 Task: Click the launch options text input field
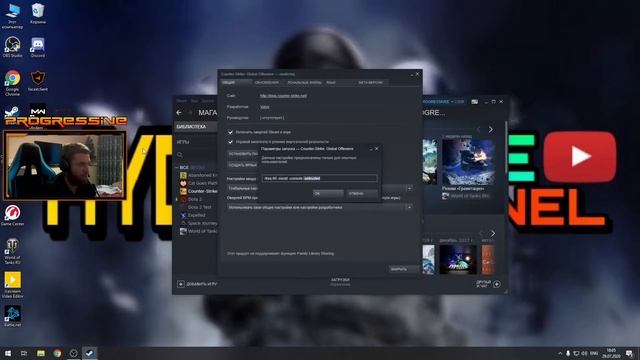click(x=319, y=178)
